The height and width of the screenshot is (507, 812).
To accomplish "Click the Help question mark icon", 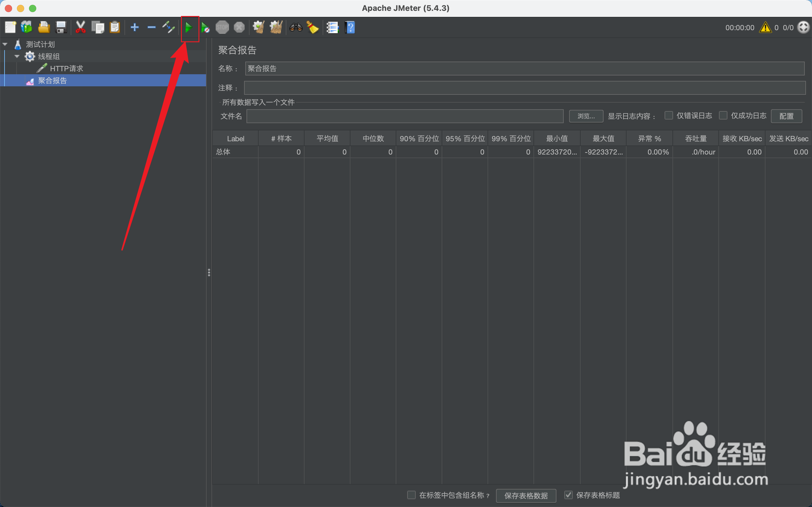I will (350, 27).
